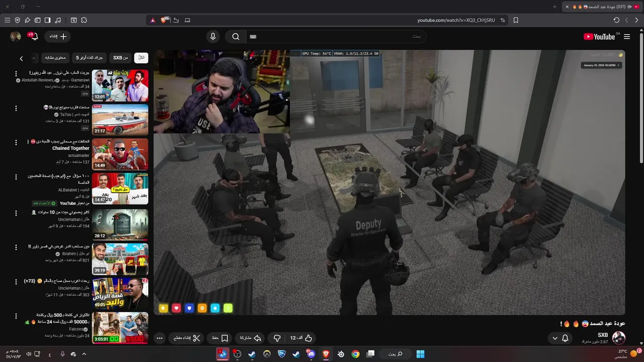Open Discord from the taskbar
Image resolution: width=644 pixels, height=362 pixels.
click(x=310, y=354)
